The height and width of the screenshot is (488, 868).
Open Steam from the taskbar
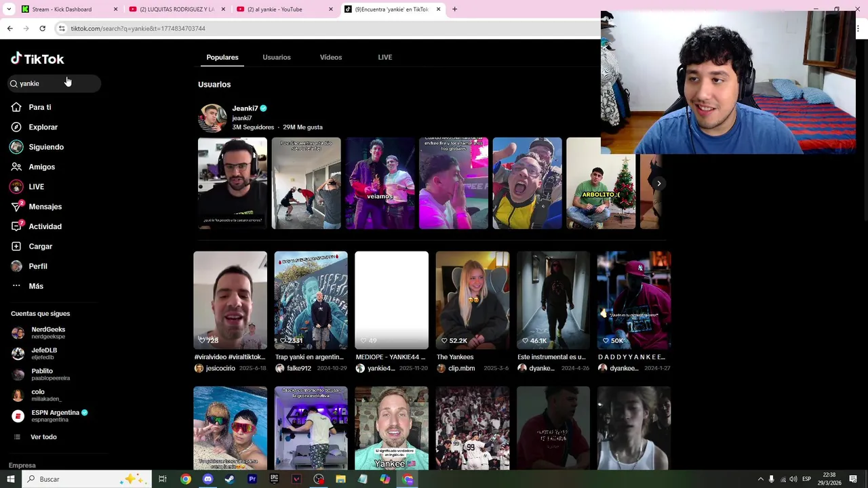[x=230, y=479]
